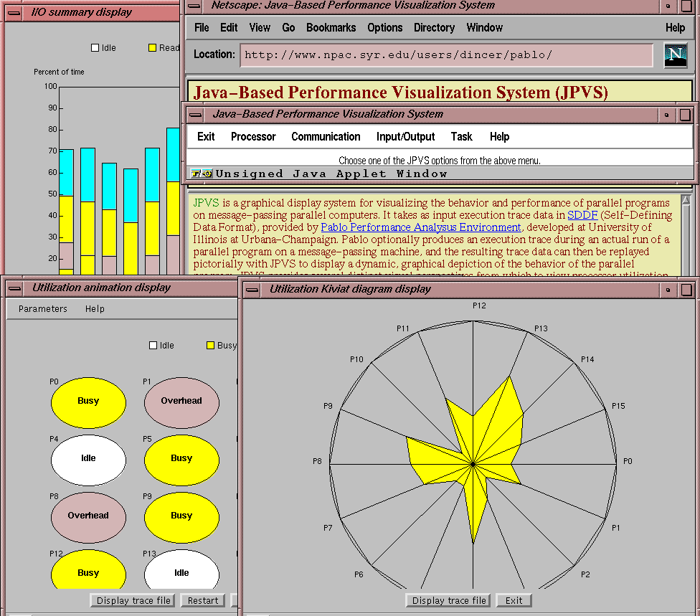Open Netscape Go menu
Screen dimensions: 700x616
288,28
